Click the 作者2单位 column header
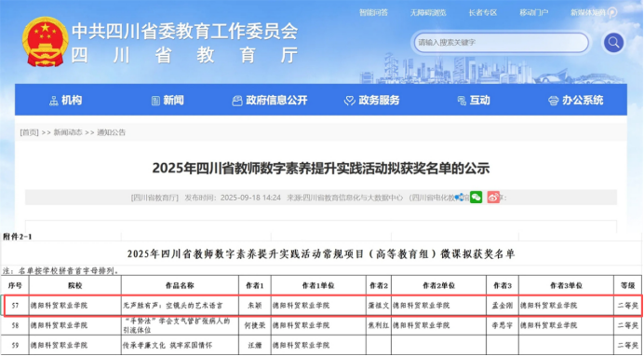The width and height of the screenshot is (644, 356). 438,285
